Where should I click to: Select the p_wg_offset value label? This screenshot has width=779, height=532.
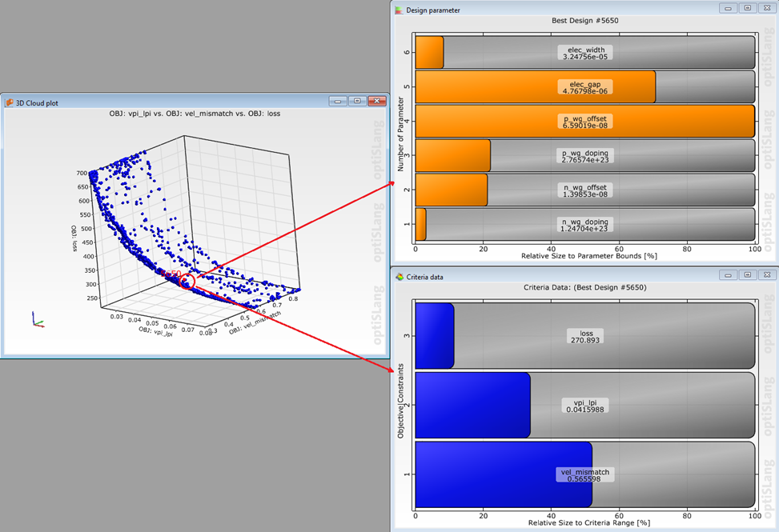(584, 121)
